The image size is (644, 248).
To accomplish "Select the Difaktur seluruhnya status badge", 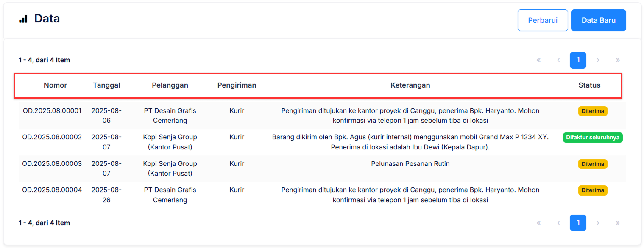I will coord(592,137).
